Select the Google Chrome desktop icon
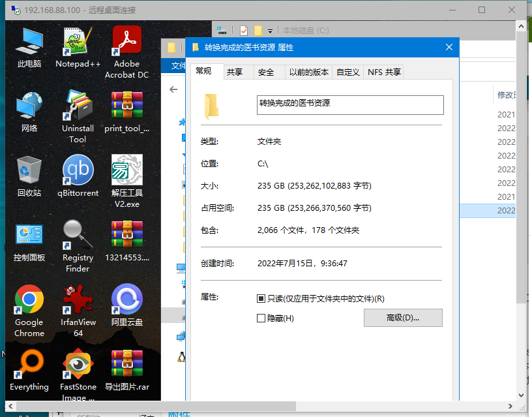The width and height of the screenshot is (532, 417). point(29,301)
